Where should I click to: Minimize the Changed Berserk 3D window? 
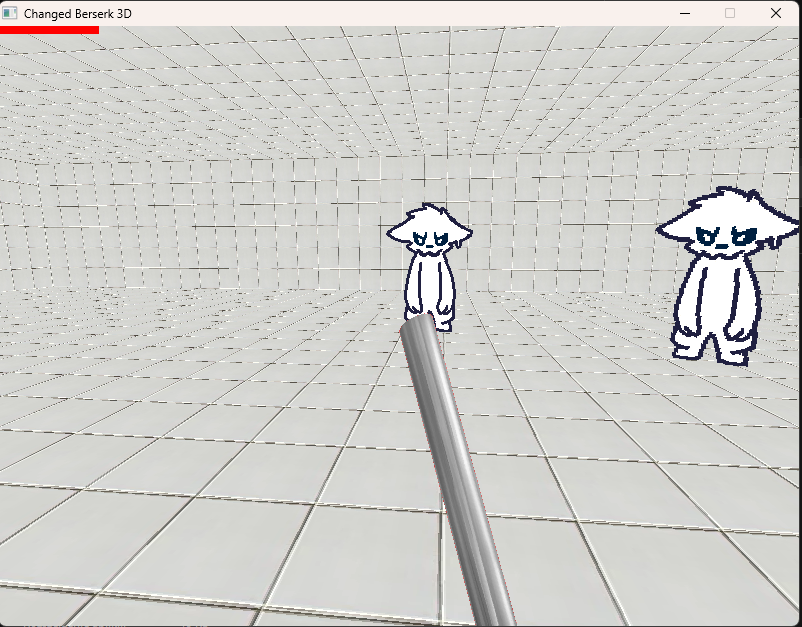click(685, 13)
